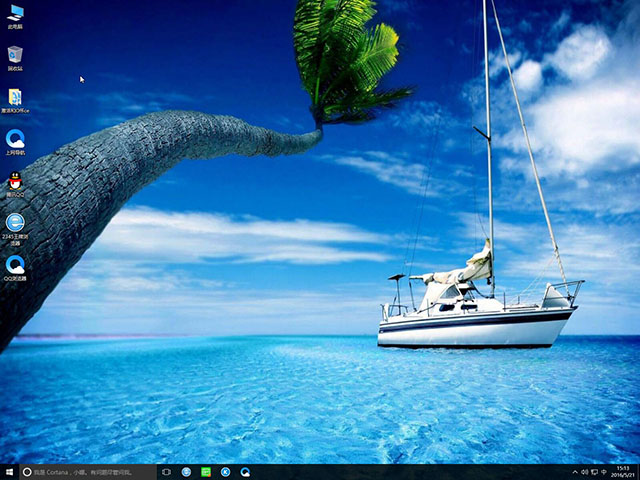Image resolution: width=640 pixels, height=480 pixels.
Task: Select the Recycle Bin desktop icon
Action: (x=15, y=56)
